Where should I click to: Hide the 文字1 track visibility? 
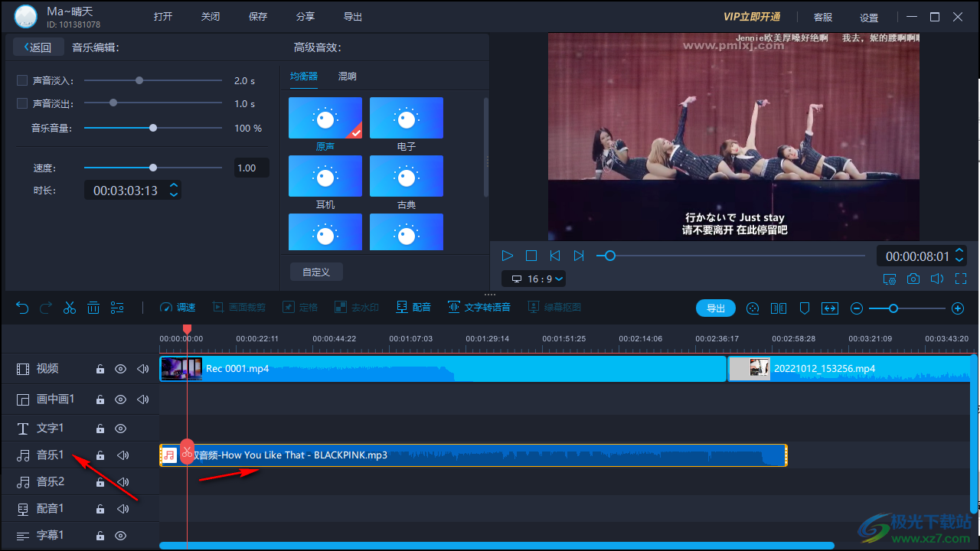(120, 429)
